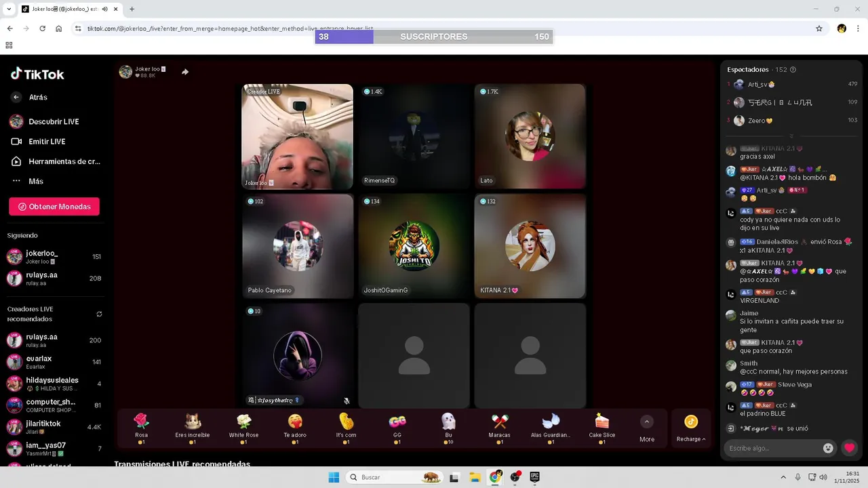Open the Recharge coins menu
The image size is (868, 488).
click(x=690, y=429)
